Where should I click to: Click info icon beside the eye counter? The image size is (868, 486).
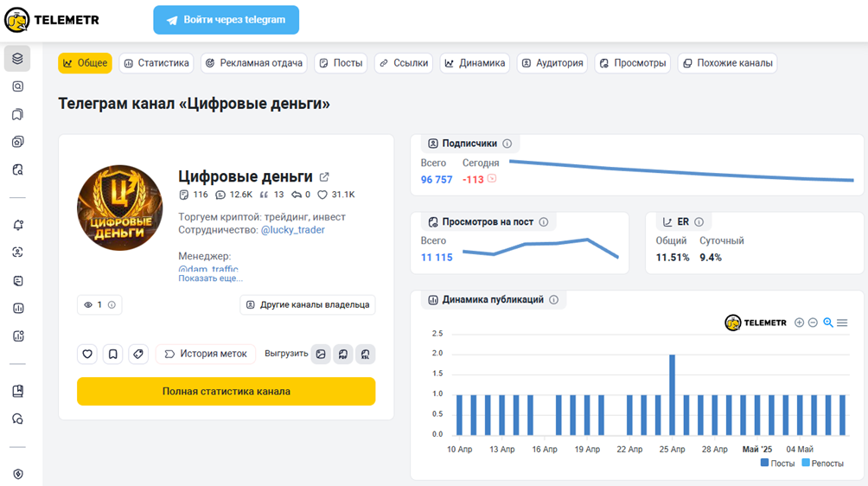(x=112, y=305)
